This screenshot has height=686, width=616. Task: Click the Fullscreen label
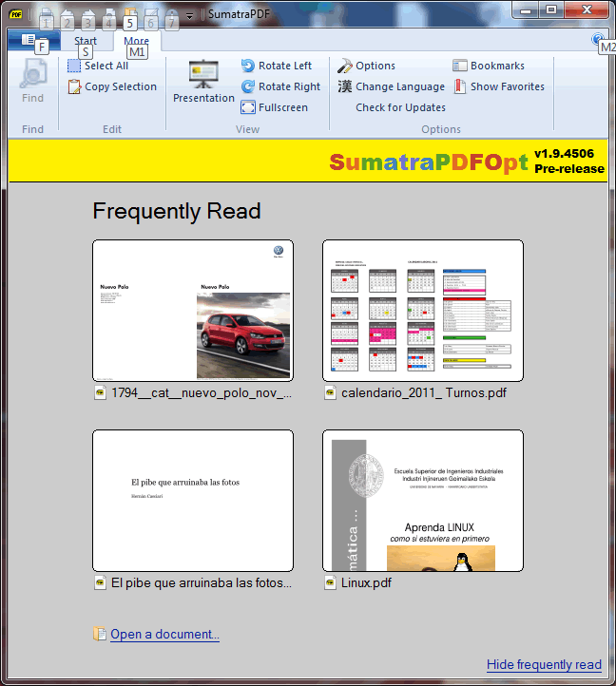click(283, 107)
